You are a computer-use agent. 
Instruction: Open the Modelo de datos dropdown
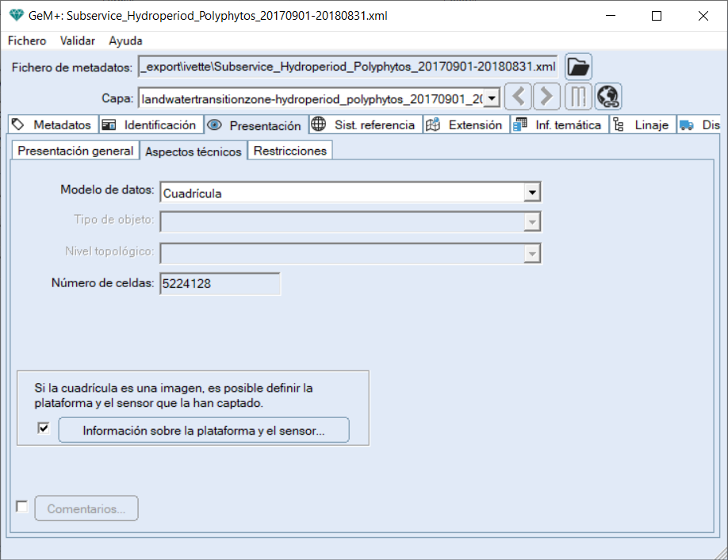[533, 192]
